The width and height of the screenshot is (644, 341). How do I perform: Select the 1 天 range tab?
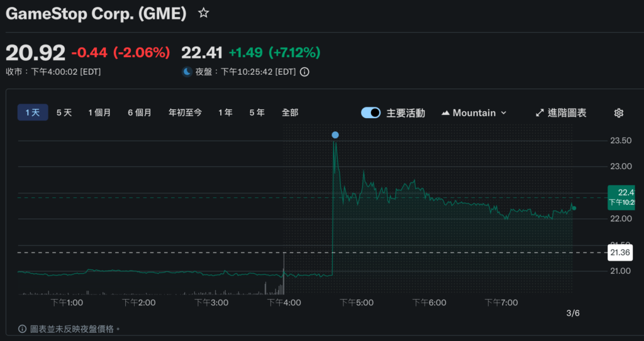(33, 112)
